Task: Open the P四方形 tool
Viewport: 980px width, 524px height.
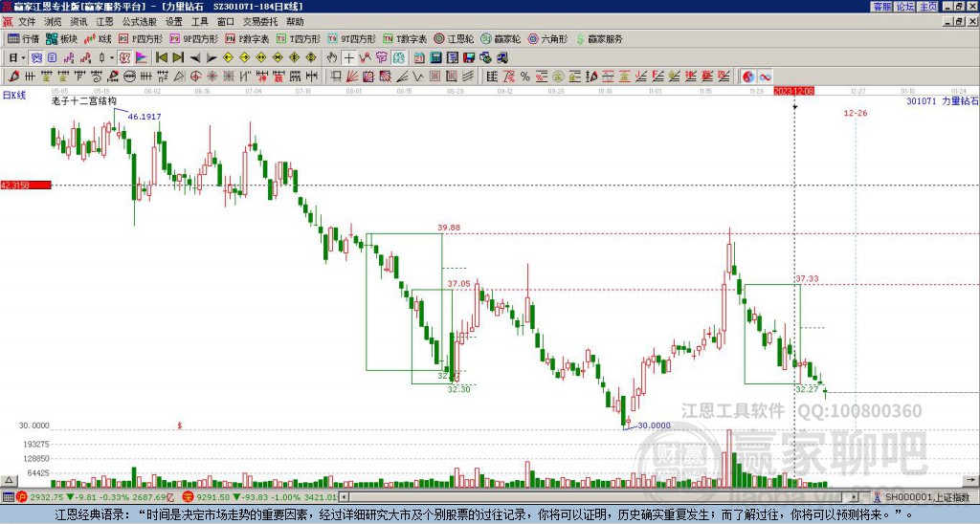Action: click(142, 38)
